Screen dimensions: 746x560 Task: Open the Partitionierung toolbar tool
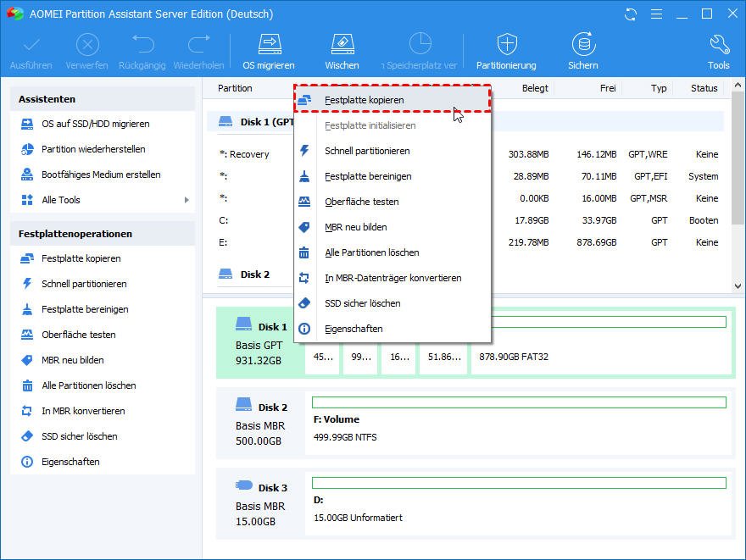(506, 52)
